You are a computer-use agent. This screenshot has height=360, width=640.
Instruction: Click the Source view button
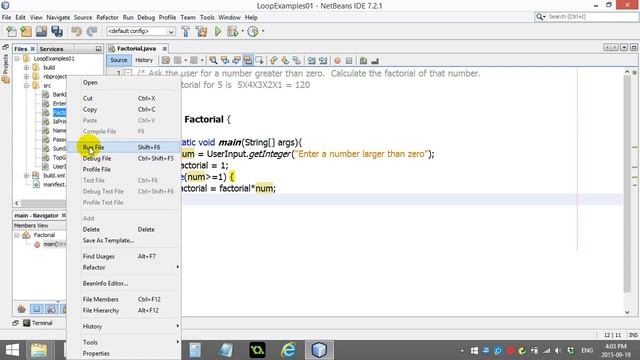click(119, 60)
